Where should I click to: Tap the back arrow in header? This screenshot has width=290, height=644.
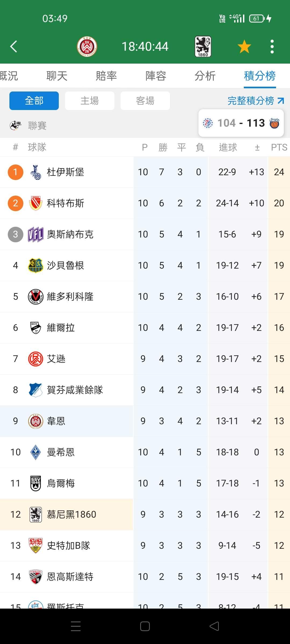(x=14, y=46)
